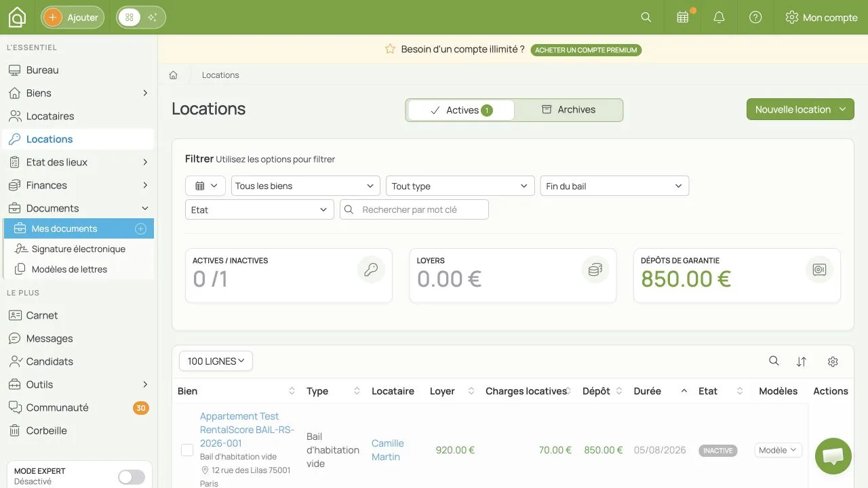Switch to the grid view toggle in top bar
The width and height of the screenshot is (868, 488).
[x=130, y=18]
